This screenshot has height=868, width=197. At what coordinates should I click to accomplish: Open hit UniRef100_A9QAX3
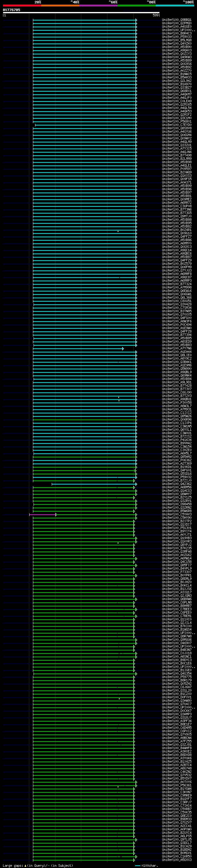[177, 50]
